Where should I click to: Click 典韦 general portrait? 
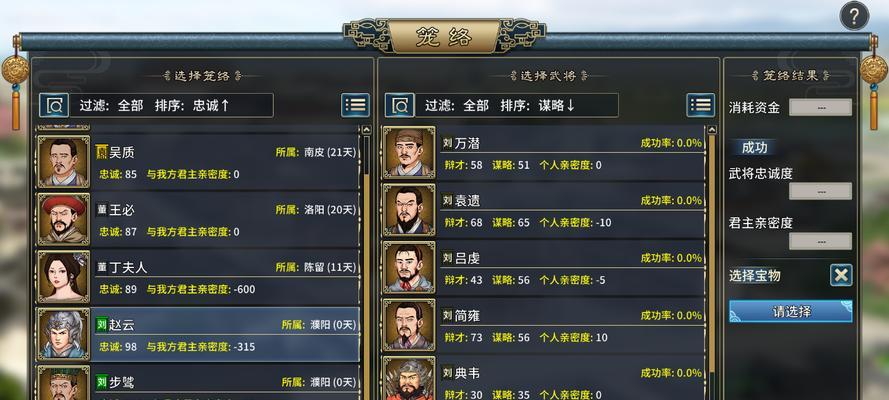point(409,379)
